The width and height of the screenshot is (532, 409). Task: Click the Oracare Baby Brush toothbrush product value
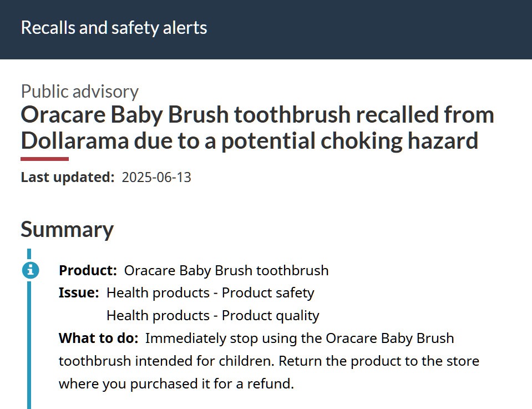click(226, 270)
